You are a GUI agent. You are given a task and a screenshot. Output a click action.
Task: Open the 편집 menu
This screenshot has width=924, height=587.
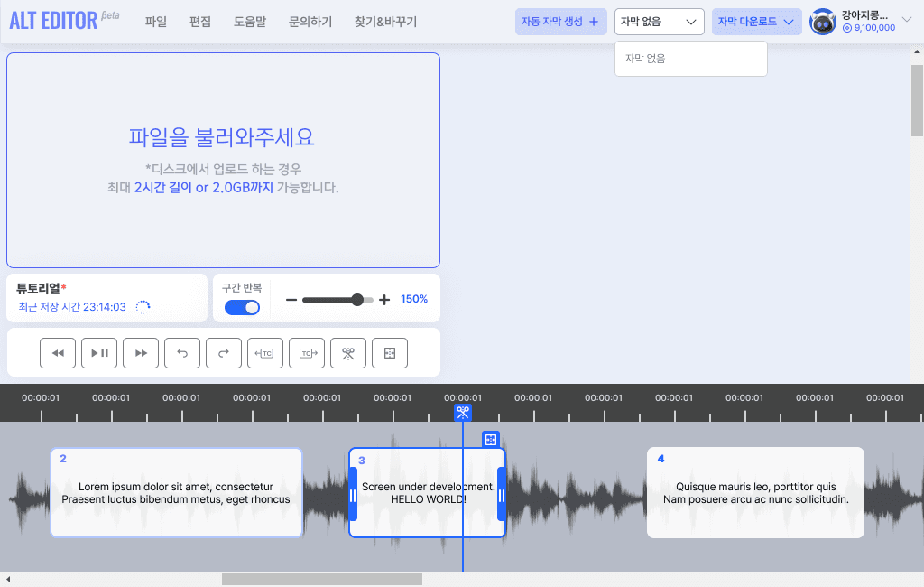click(x=199, y=21)
